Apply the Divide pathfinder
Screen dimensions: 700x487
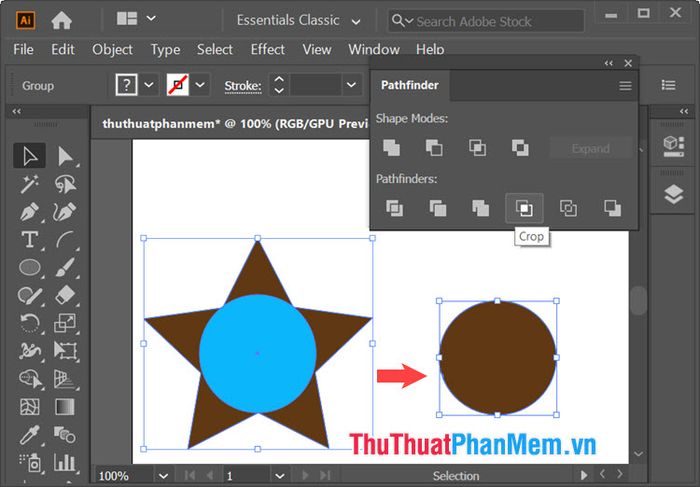(395, 208)
